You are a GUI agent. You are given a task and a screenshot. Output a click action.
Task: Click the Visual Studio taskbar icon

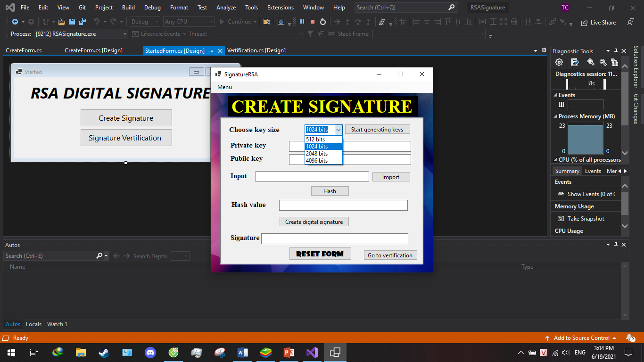(312, 352)
